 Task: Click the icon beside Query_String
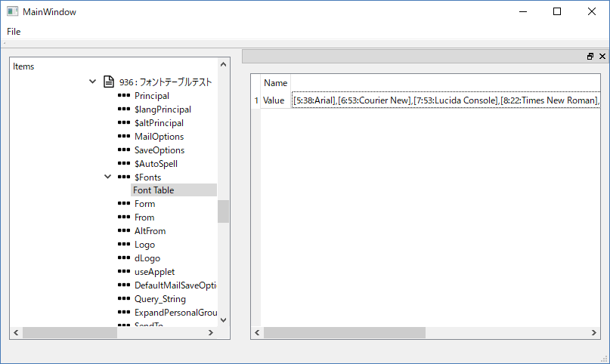(124, 299)
